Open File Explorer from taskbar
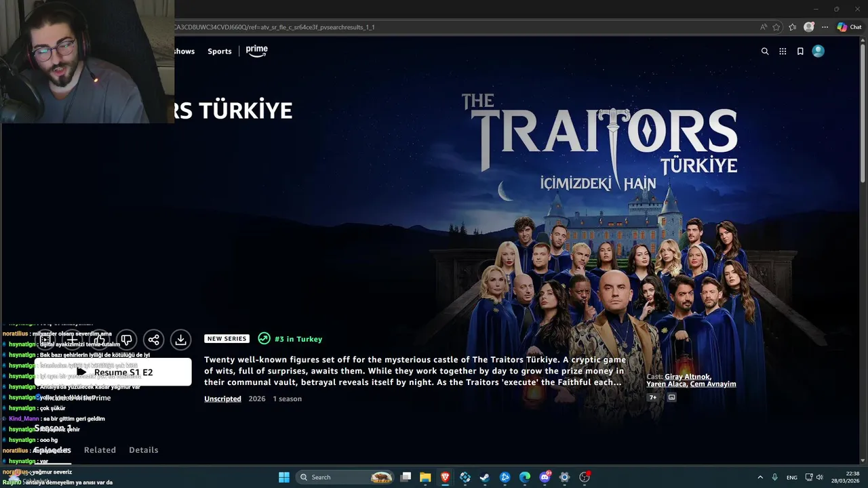Image resolution: width=868 pixels, height=488 pixels. (x=425, y=477)
